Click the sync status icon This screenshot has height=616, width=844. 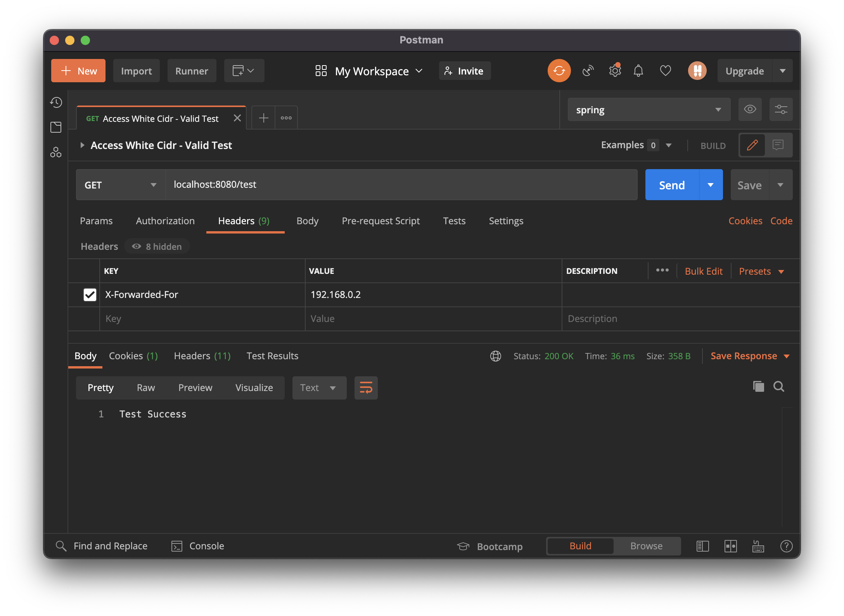coord(559,71)
